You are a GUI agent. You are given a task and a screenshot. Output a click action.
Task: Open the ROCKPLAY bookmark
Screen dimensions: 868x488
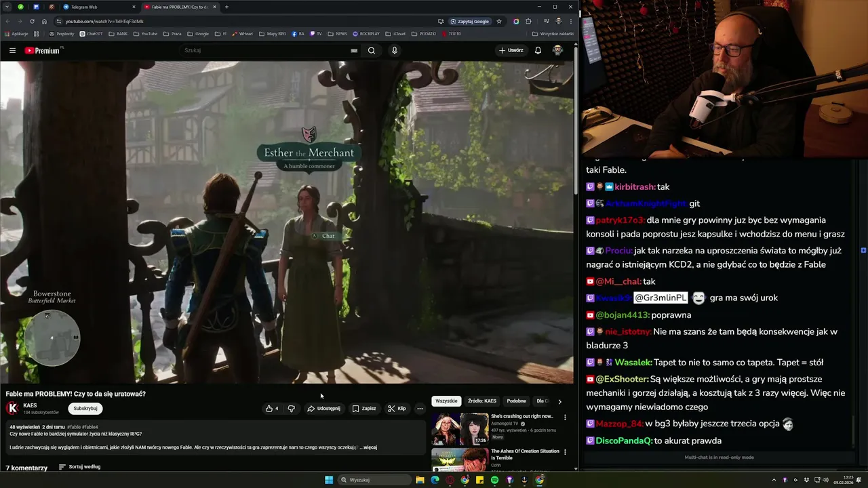click(x=366, y=33)
